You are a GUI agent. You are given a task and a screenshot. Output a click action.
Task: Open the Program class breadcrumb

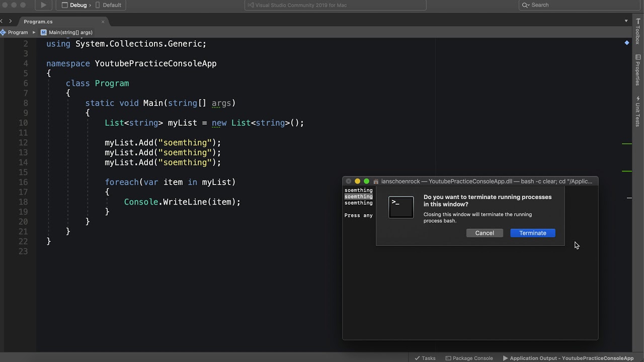click(14, 32)
